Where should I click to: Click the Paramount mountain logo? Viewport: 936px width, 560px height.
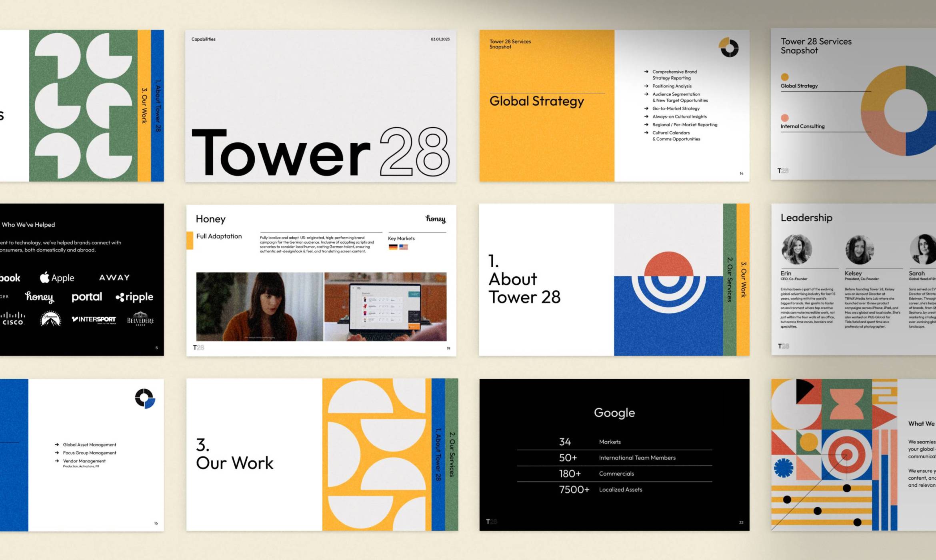coord(50,319)
